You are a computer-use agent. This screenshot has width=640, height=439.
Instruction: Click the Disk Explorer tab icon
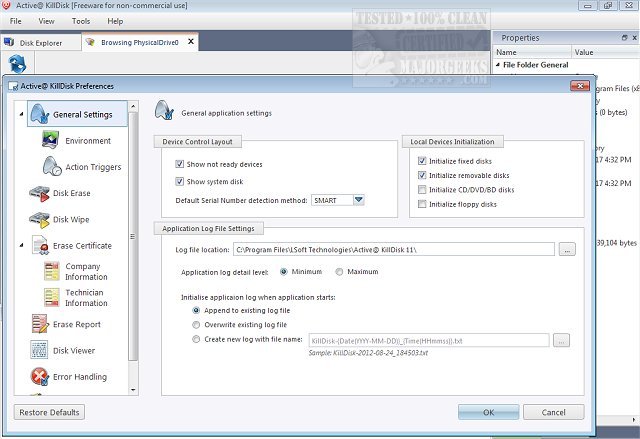click(x=9, y=42)
